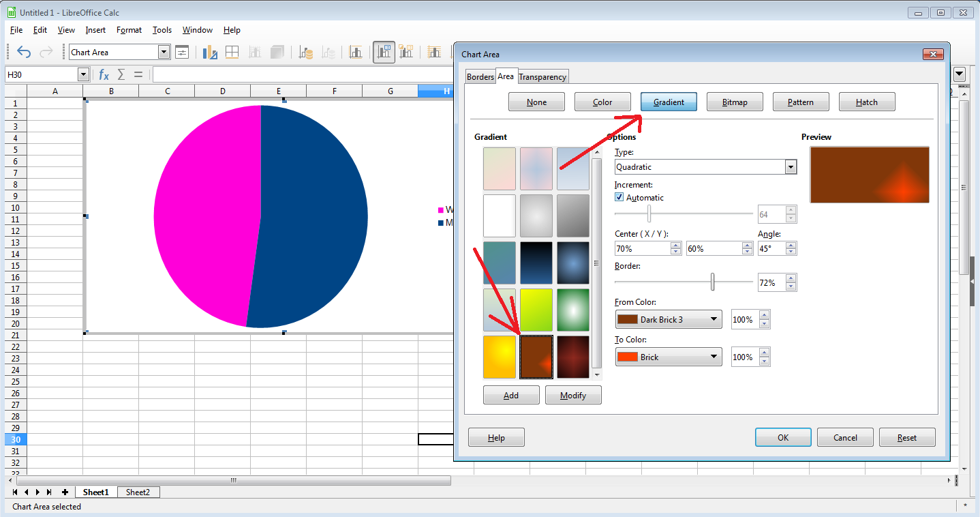Switch to Sheet2 tab

[x=138, y=492]
